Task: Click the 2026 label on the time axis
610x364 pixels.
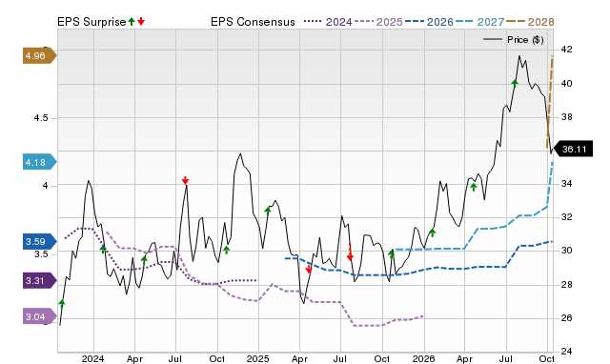Action: [423, 358]
